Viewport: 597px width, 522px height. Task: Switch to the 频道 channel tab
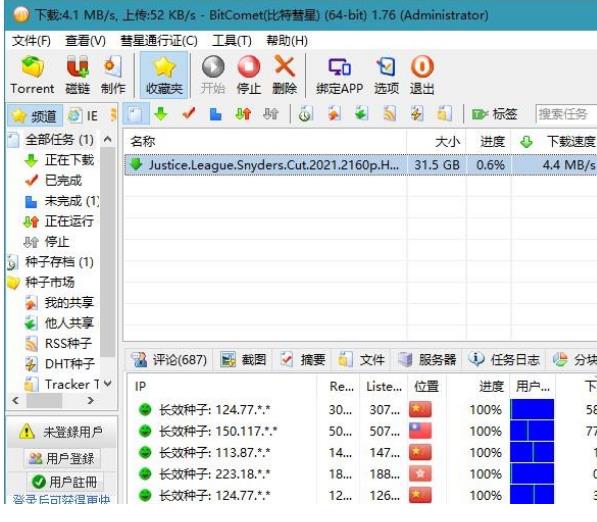pos(35,115)
